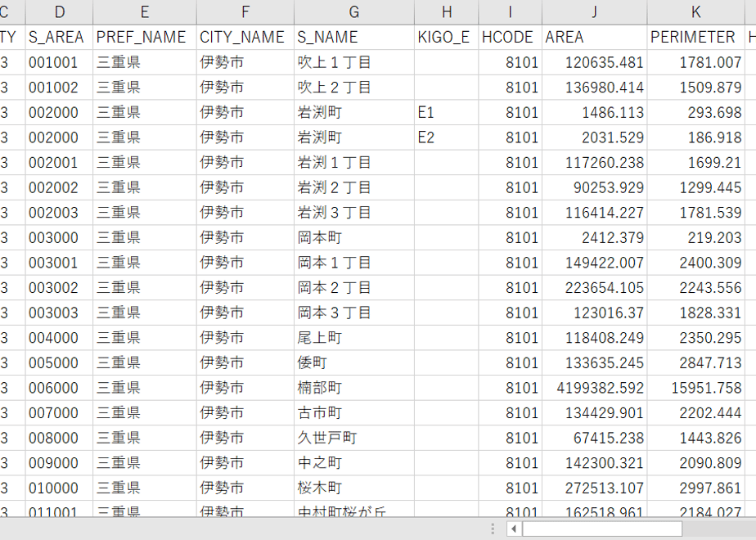This screenshot has width=756, height=540.
Task: Select PERIMETER value 15951.758
Action: (x=695, y=388)
